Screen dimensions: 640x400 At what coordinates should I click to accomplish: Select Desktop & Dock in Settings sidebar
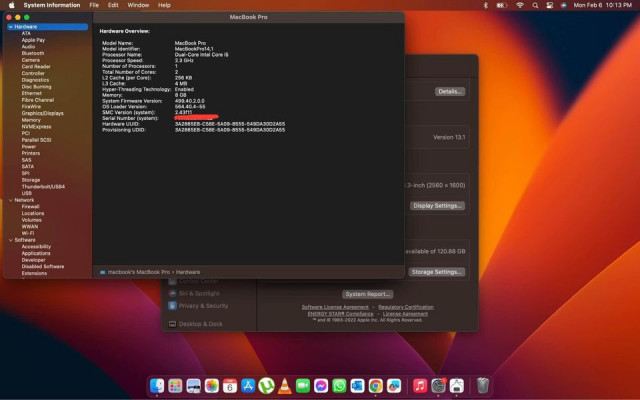click(x=200, y=324)
